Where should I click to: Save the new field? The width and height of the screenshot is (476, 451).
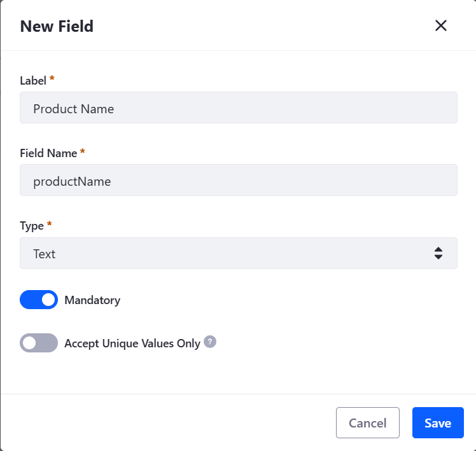[x=438, y=423]
